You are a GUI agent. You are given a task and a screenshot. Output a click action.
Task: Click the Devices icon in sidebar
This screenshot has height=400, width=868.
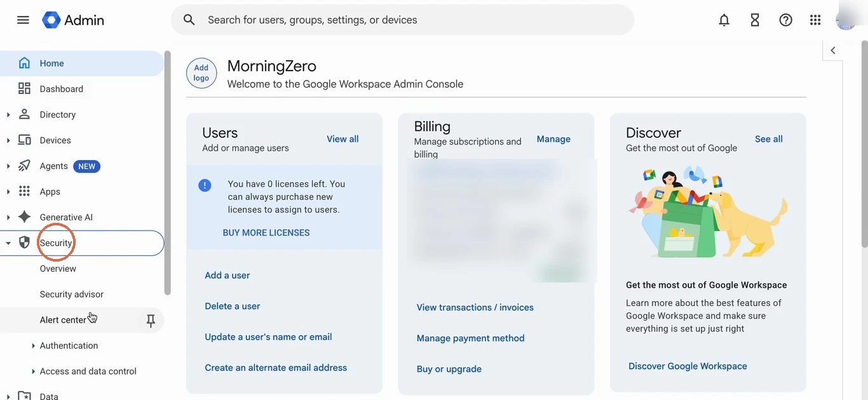pos(24,140)
